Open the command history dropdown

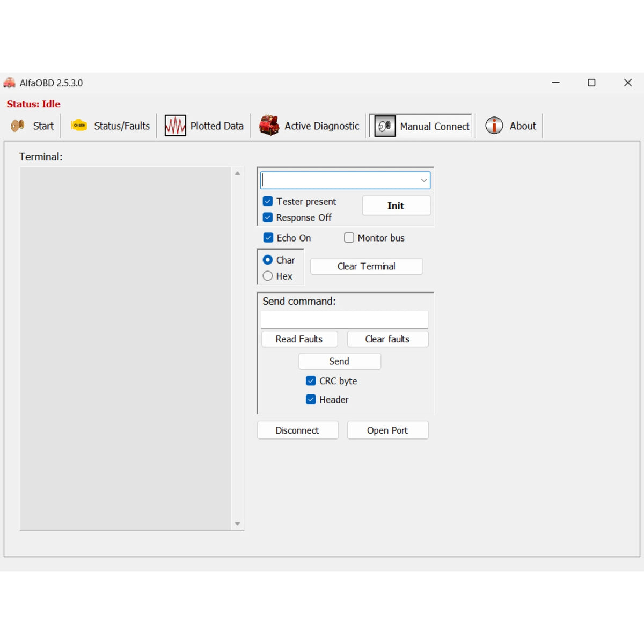click(423, 180)
